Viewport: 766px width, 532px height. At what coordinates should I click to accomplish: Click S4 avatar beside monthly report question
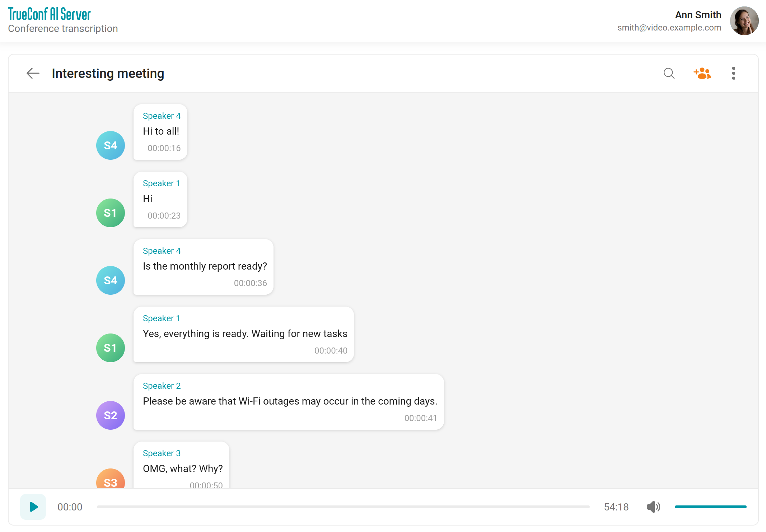pyautogui.click(x=111, y=280)
